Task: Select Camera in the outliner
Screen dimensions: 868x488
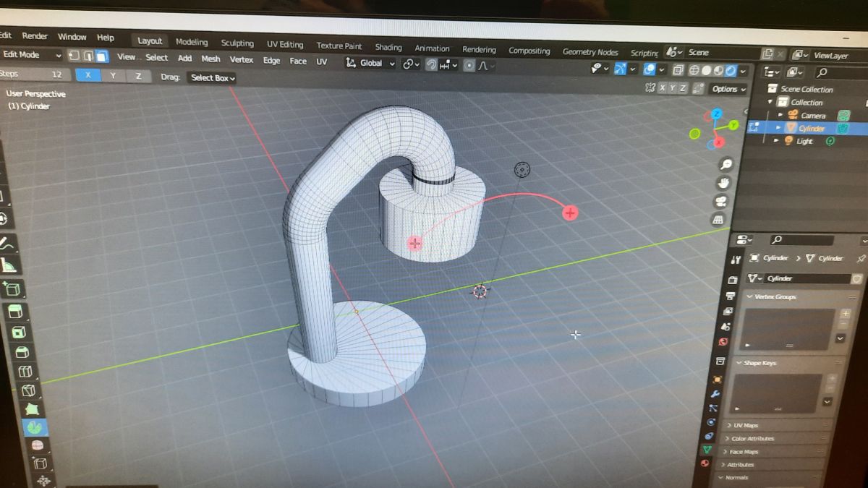Action: [x=813, y=115]
